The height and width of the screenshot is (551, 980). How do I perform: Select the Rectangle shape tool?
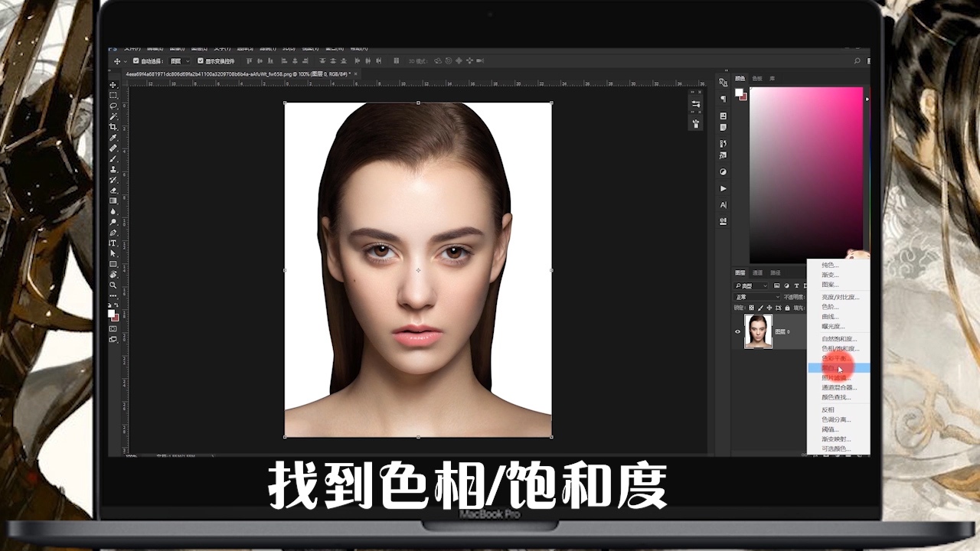pos(113,264)
